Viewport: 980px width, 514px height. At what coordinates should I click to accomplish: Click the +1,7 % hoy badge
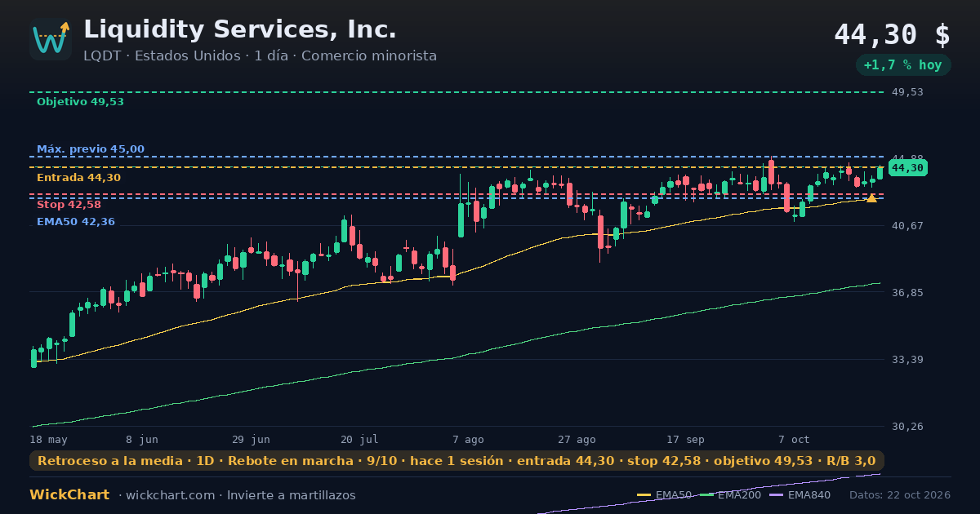coord(902,65)
